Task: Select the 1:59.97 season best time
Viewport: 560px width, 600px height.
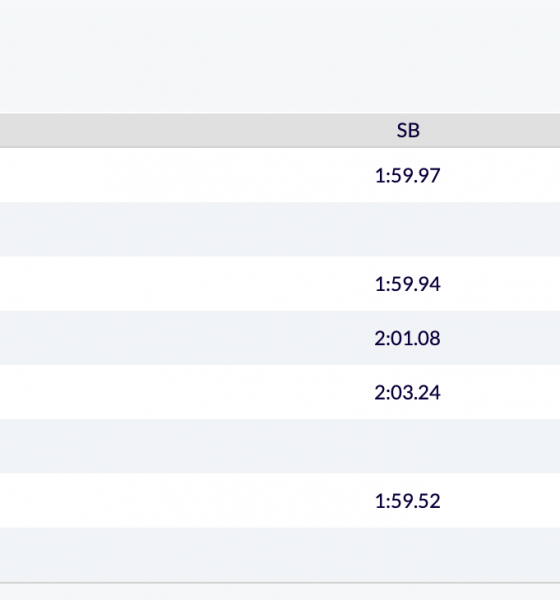Action: pyautogui.click(x=408, y=176)
